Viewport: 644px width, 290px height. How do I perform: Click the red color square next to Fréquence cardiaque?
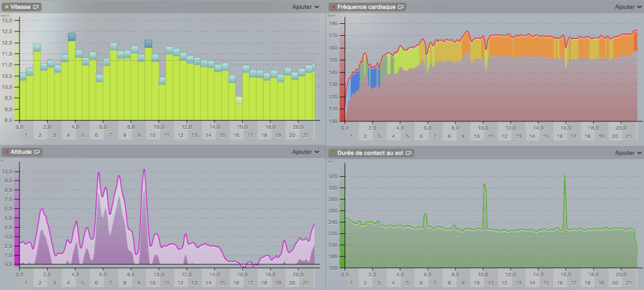[x=332, y=7]
